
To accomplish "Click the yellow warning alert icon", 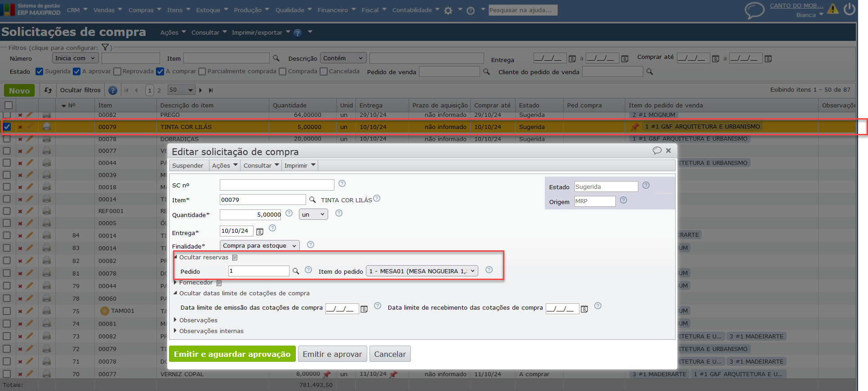I will [833, 9].
